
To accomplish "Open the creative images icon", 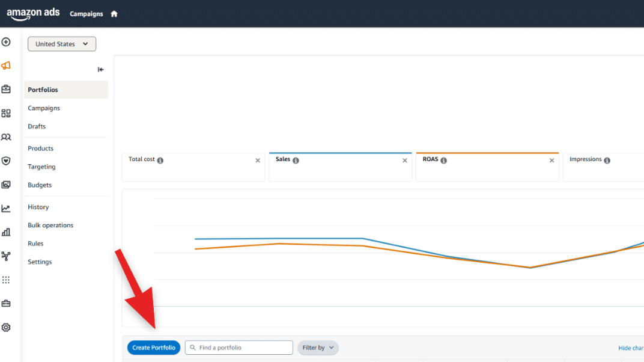I will pos(6,185).
